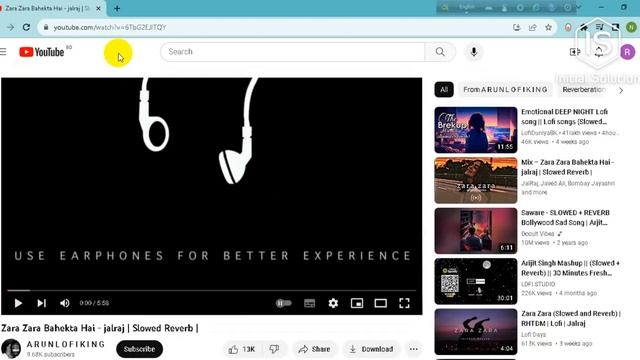
Task: Open the create video icon
Action: pos(575,52)
